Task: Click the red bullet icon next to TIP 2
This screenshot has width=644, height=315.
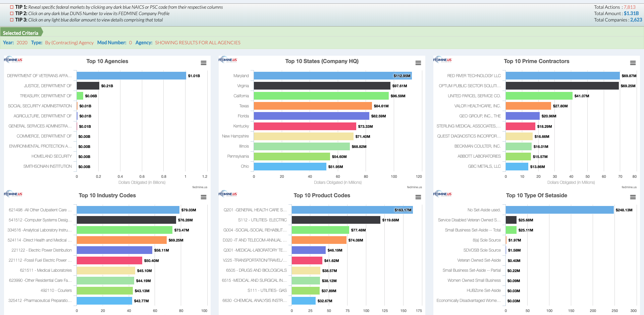Action: (x=12, y=13)
